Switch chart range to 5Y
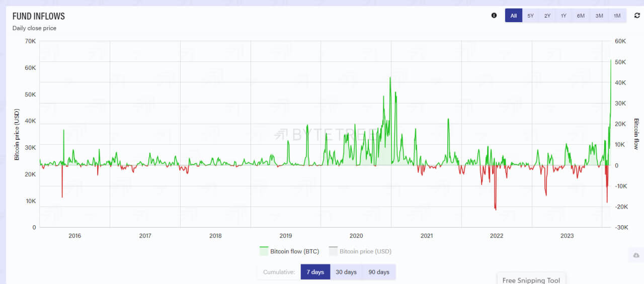Image resolution: width=644 pixels, height=284 pixels. click(531, 16)
